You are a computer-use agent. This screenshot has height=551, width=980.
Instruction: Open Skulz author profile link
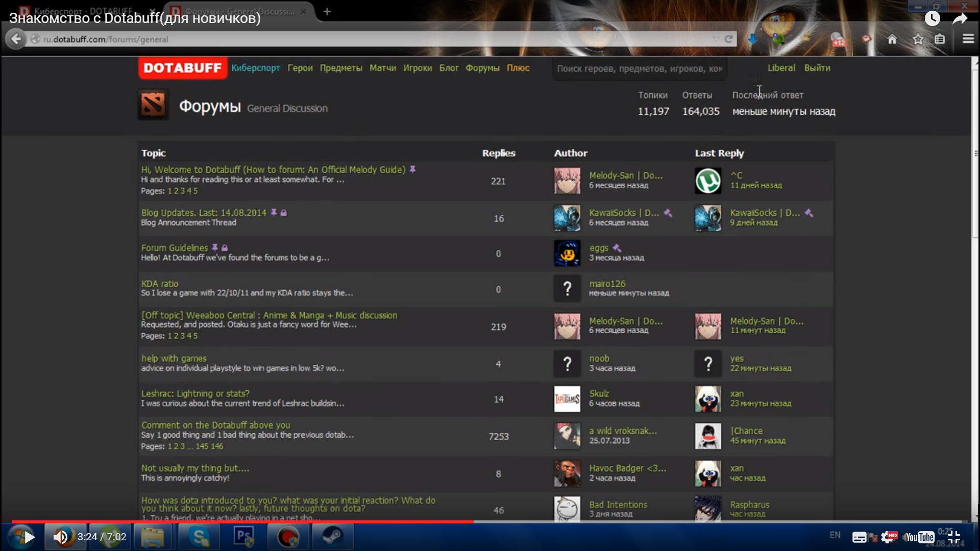(x=599, y=393)
